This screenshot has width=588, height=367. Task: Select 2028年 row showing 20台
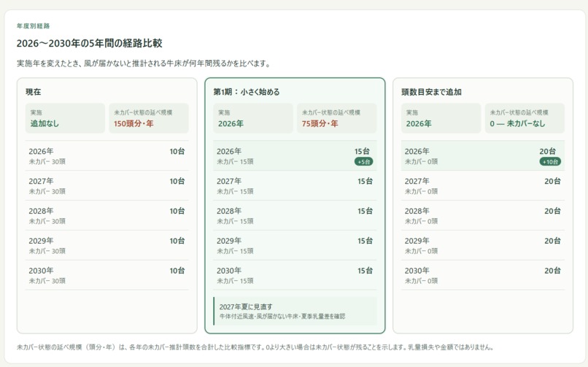pyautogui.click(x=483, y=215)
